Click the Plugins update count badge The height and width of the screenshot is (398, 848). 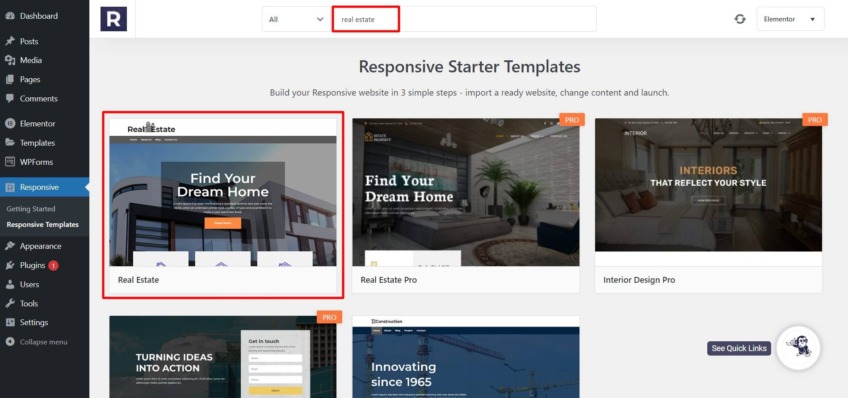pos(53,266)
